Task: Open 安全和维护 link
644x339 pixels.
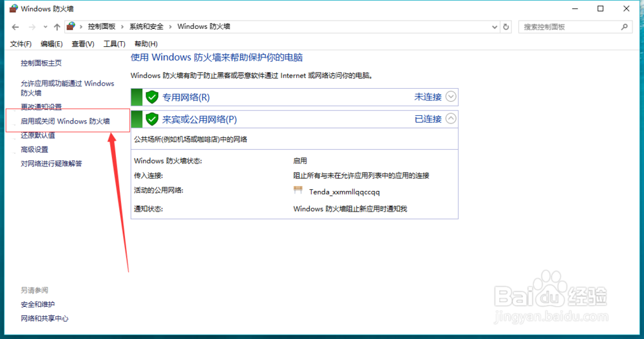Action: (38, 304)
